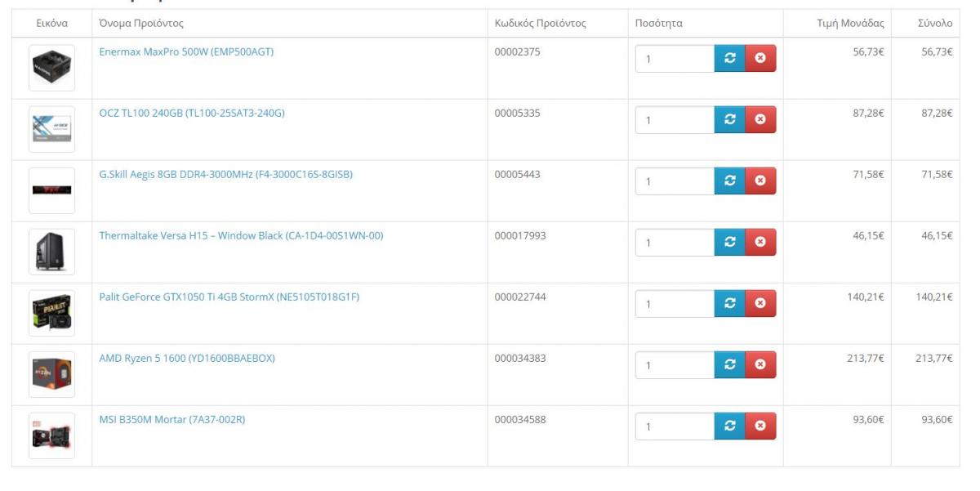Image resolution: width=980 pixels, height=491 pixels.
Task: Open Thermaltake Versa H15 Window Black link
Action: click(241, 235)
